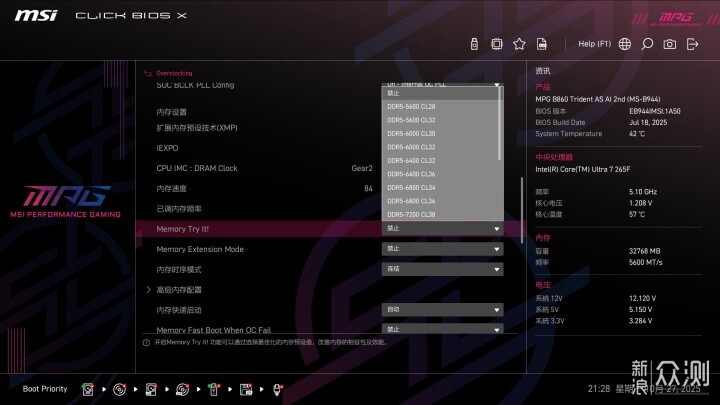This screenshot has height=405, width=720.
Task: Click the System Temperature 42 °C value
Action: click(637, 134)
